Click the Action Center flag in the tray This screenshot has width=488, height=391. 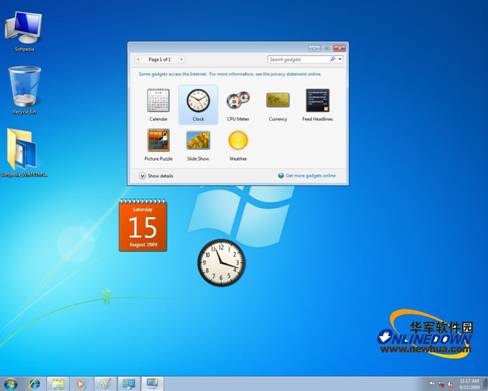[x=432, y=384]
